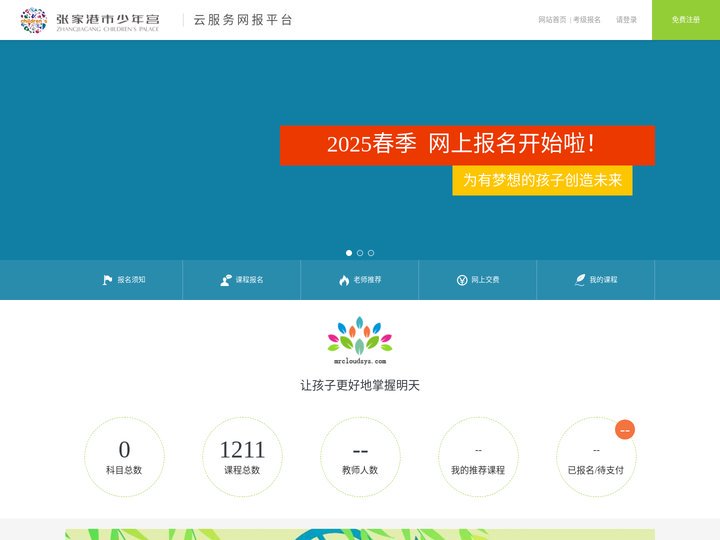
Task: Click the 让孩子更好地掌握明天 slogan text
Action: [x=360, y=385]
